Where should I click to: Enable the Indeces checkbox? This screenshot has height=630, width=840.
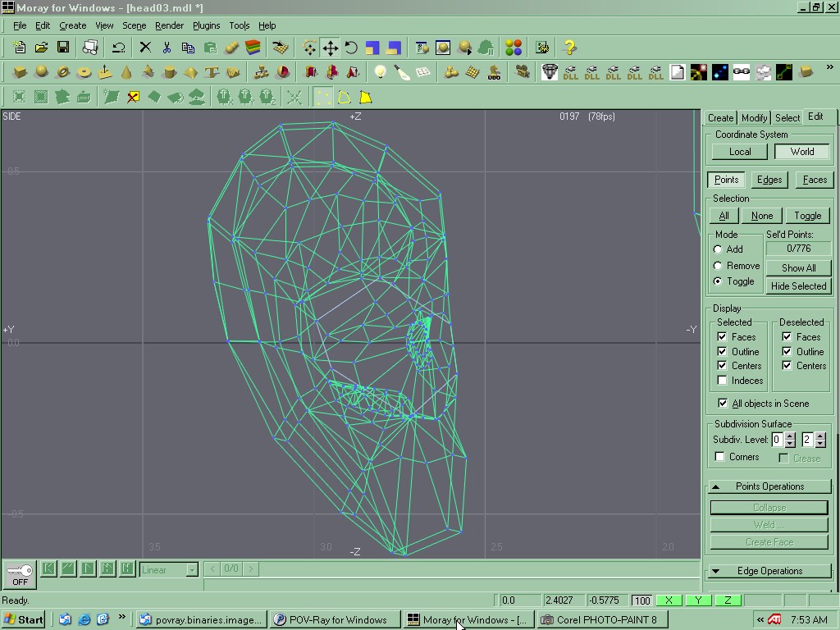click(722, 381)
